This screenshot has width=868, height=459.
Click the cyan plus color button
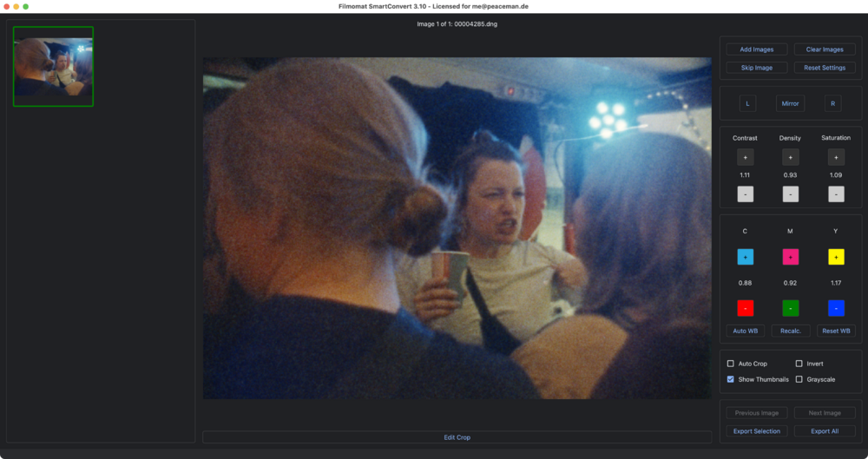coord(746,258)
